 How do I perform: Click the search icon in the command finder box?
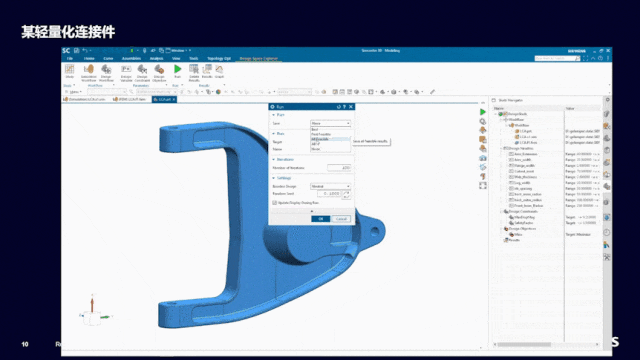point(577,59)
